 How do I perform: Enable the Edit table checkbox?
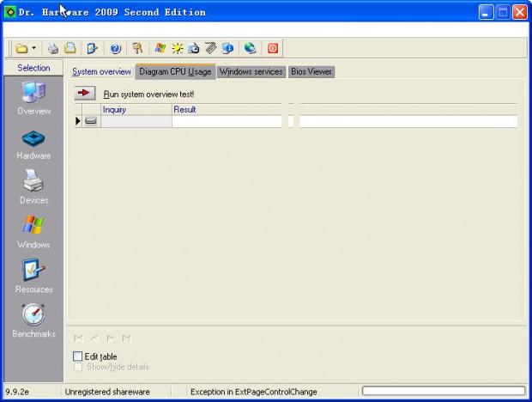(78, 356)
